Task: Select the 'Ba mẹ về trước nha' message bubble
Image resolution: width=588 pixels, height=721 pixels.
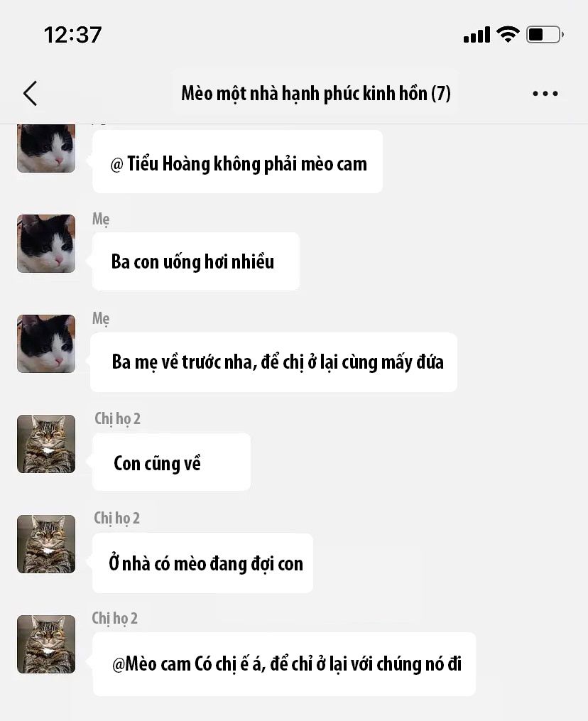Action: [x=274, y=362]
